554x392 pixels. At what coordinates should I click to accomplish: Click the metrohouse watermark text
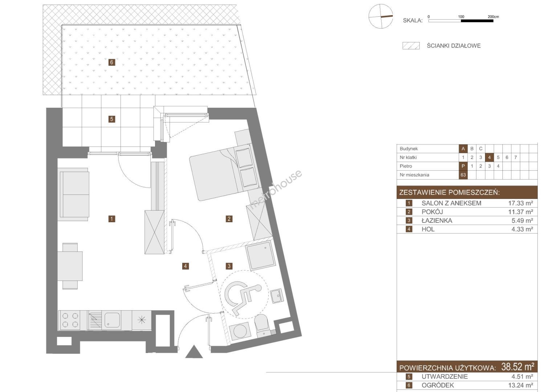[276, 189]
